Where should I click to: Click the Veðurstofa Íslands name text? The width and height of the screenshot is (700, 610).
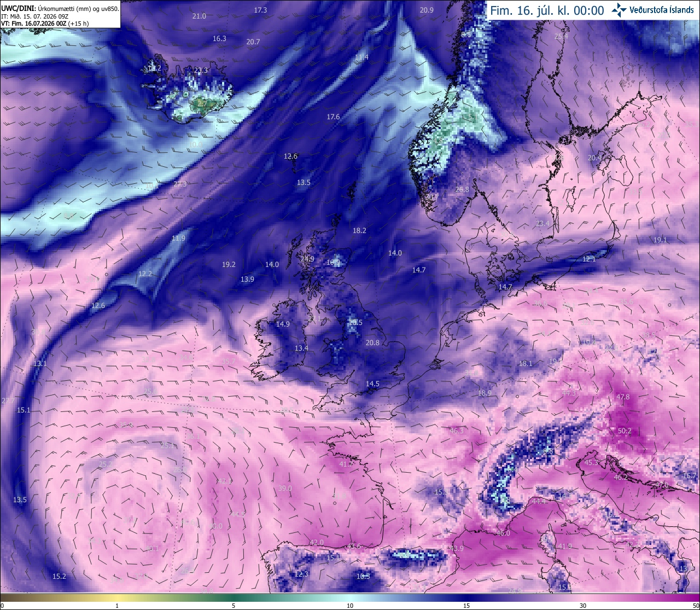tap(662, 10)
